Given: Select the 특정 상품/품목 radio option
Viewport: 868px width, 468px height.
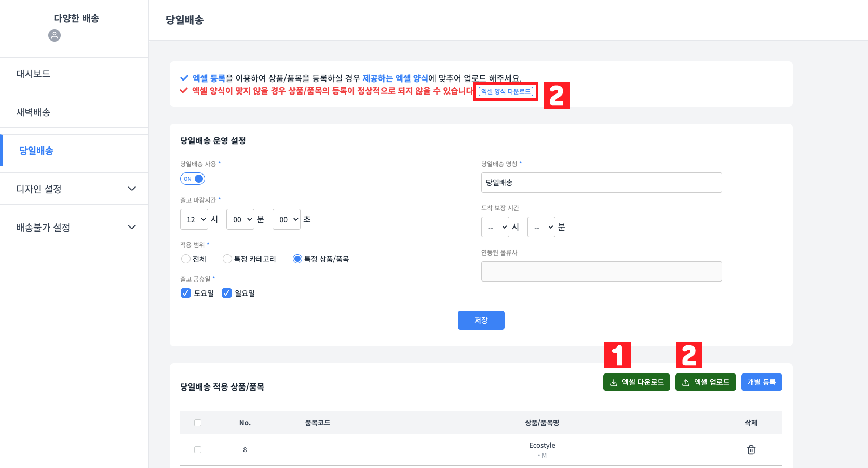Looking at the screenshot, I should coord(297,259).
